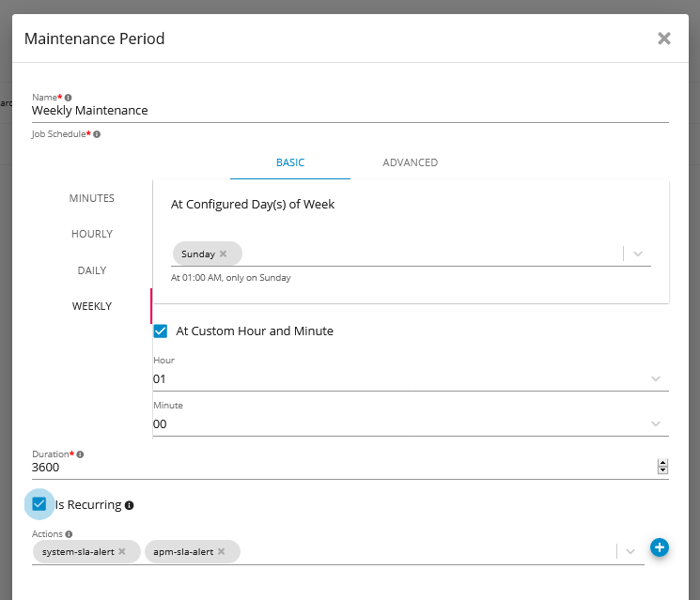Open the Hour dropdown
The height and width of the screenshot is (600, 700).
tap(655, 378)
